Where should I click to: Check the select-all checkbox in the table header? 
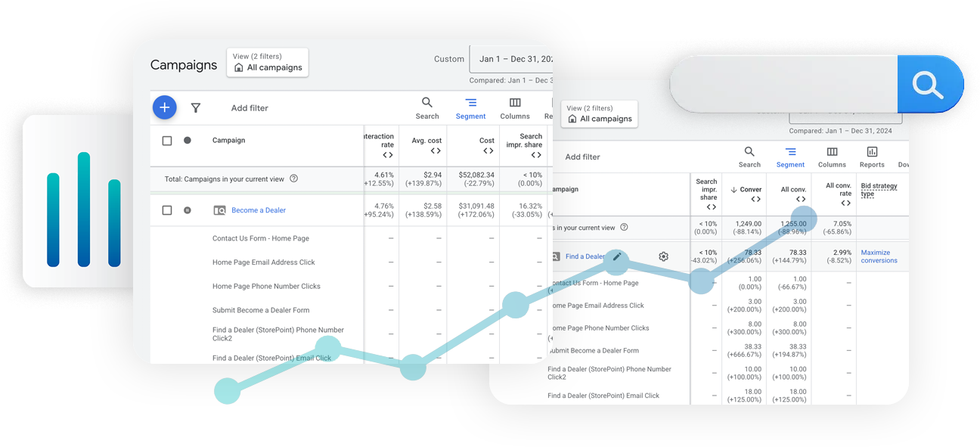coord(167,140)
